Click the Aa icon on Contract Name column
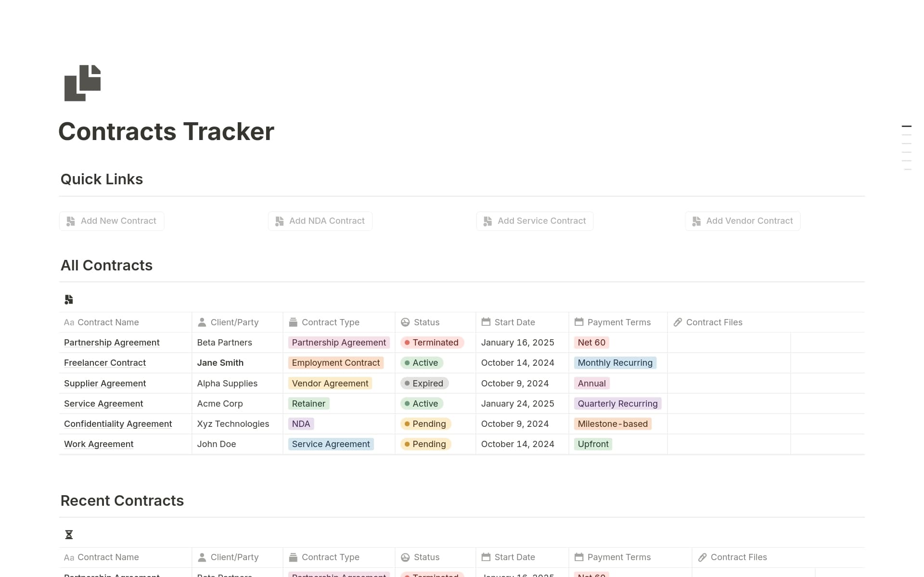The width and height of the screenshot is (924, 577). click(68, 322)
